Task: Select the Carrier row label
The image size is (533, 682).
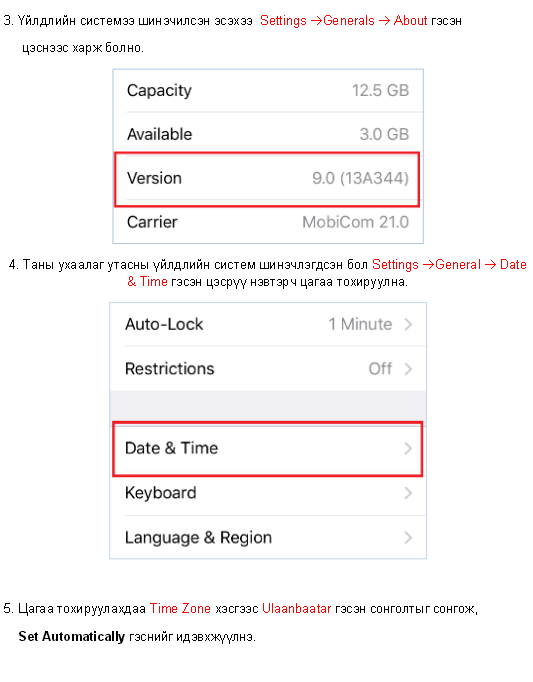Action: pyautogui.click(x=152, y=222)
